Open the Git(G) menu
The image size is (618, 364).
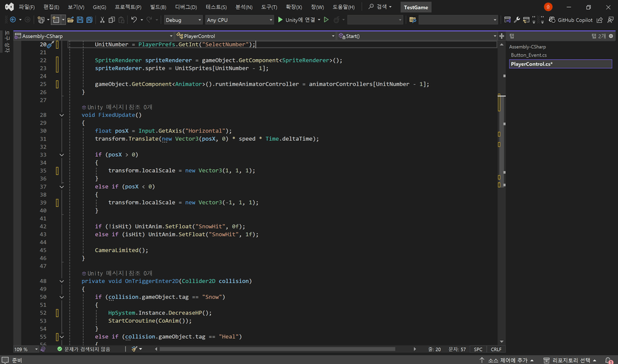[x=99, y=7]
